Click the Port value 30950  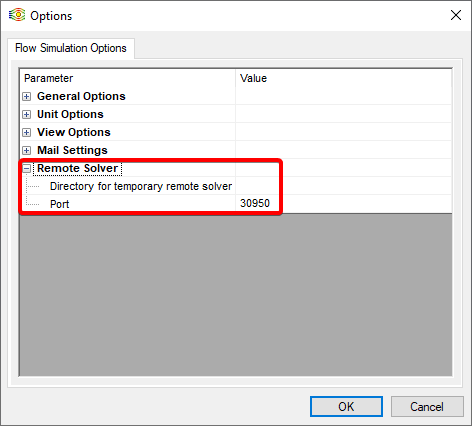255,203
